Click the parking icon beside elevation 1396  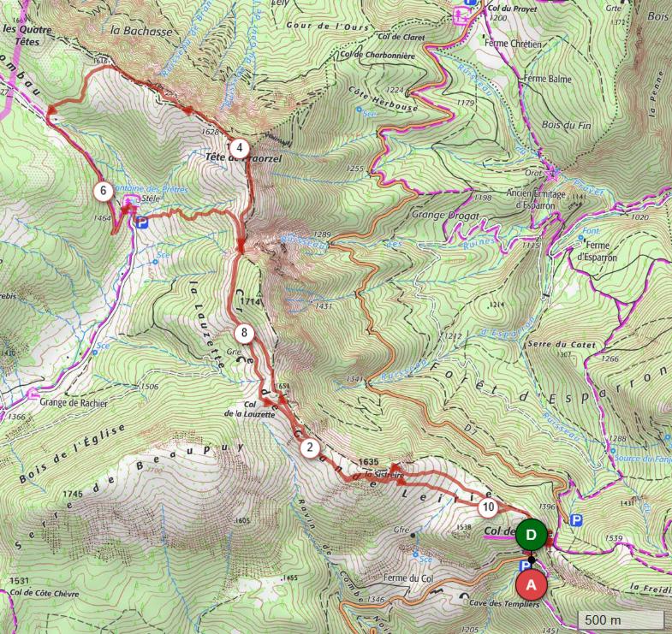pyautogui.click(x=577, y=520)
